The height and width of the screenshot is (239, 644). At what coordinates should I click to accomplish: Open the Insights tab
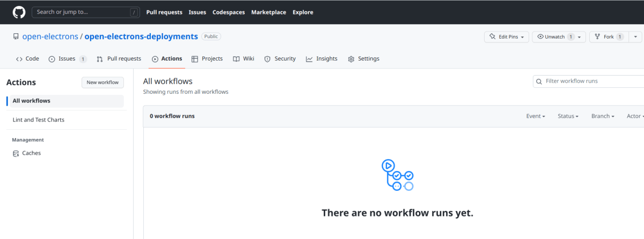point(322,59)
